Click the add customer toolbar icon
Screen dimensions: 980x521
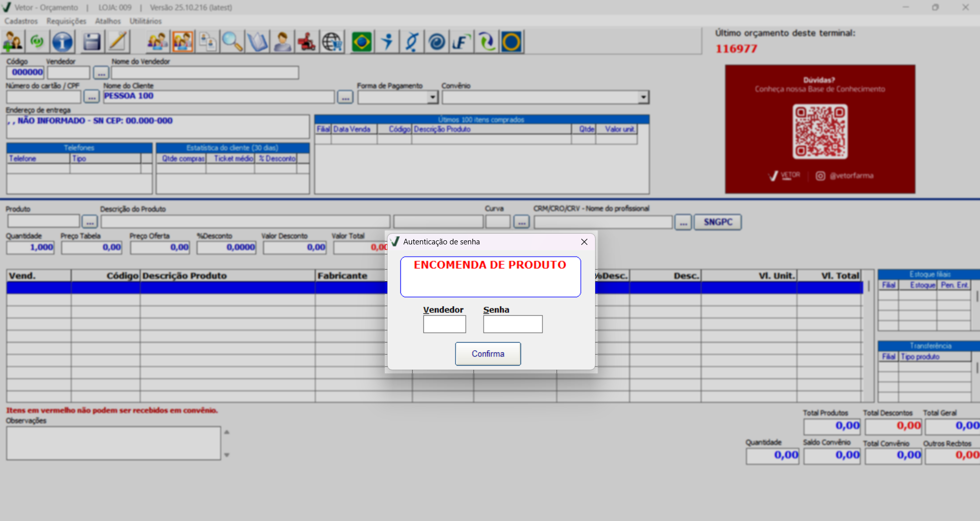[x=13, y=42]
